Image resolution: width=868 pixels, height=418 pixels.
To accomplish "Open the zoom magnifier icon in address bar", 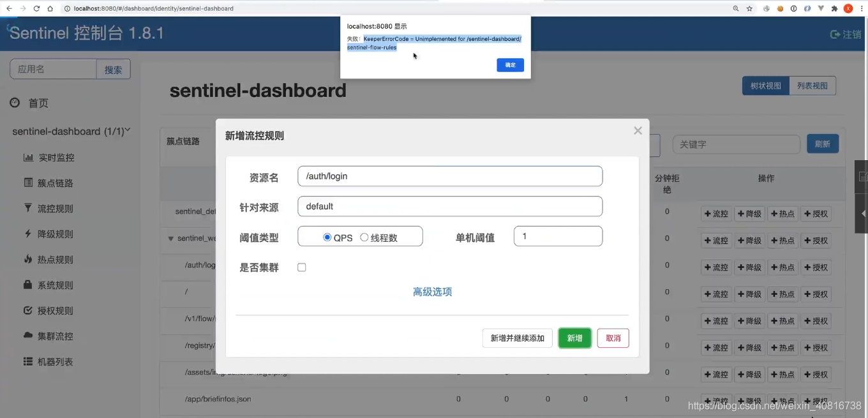I will click(736, 8).
